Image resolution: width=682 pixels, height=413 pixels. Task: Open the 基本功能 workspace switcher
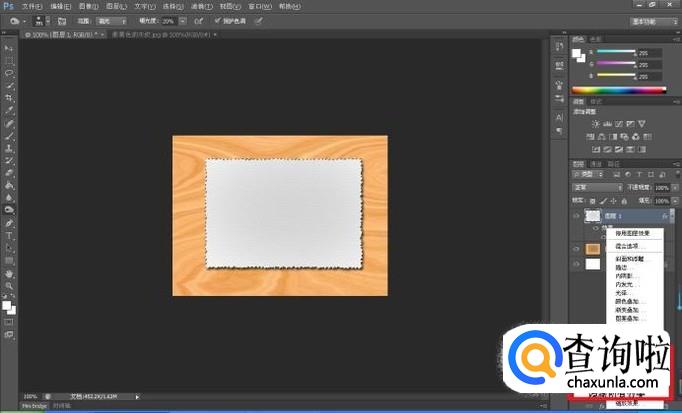(652, 20)
